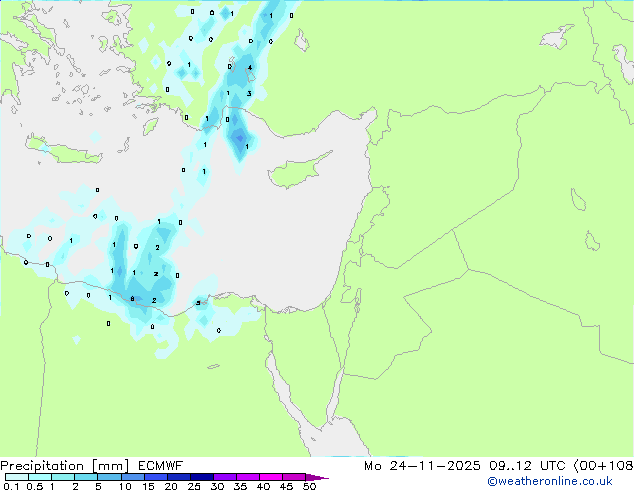Click the 'Precipitation [mm]' title text
The image size is (634, 490).
pyautogui.click(x=65, y=466)
